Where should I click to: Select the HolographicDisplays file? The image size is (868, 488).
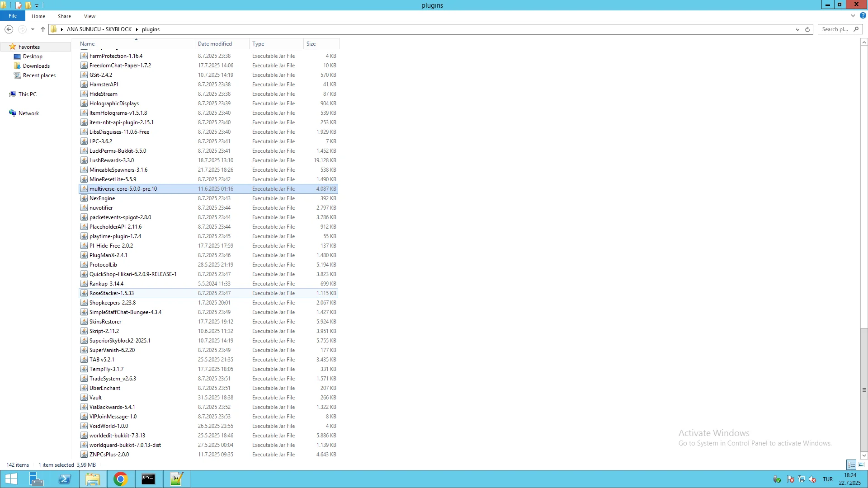(x=208, y=103)
